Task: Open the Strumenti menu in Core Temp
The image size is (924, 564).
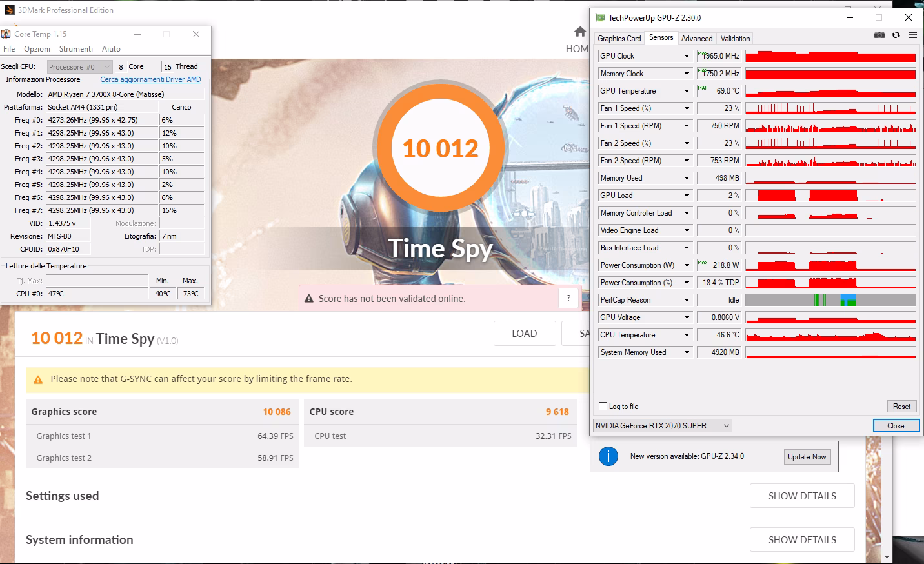Action: click(x=76, y=49)
